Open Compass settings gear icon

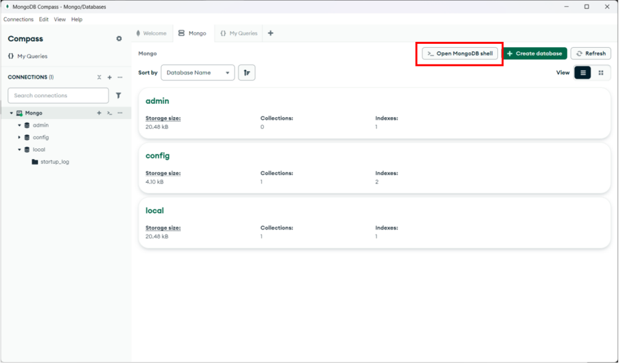[x=119, y=39]
